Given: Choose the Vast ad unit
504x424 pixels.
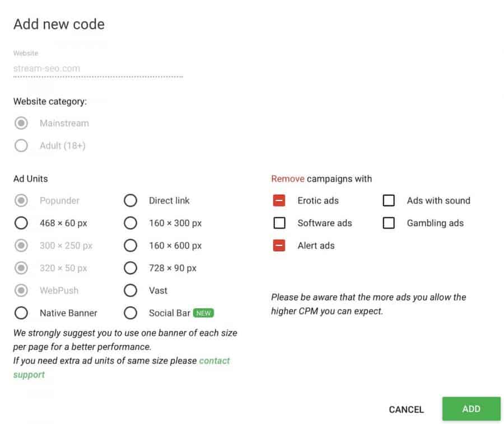Looking at the screenshot, I should pos(130,290).
